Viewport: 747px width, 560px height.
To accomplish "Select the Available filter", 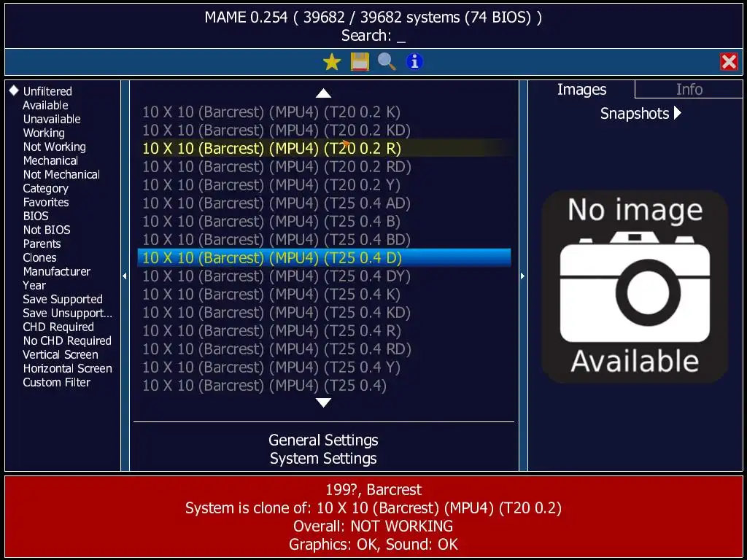I will 45,105.
